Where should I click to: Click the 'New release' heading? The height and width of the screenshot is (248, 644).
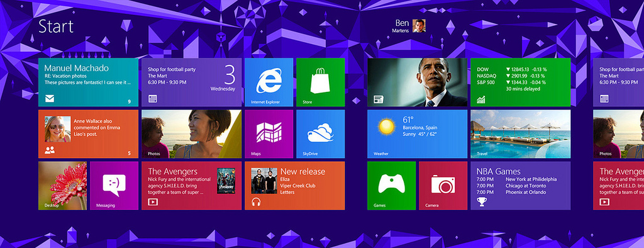(303, 171)
